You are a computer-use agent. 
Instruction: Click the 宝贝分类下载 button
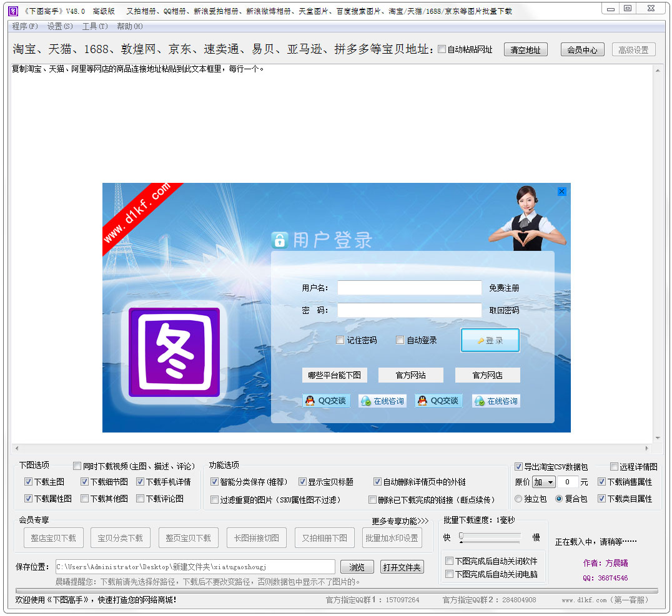(x=121, y=538)
